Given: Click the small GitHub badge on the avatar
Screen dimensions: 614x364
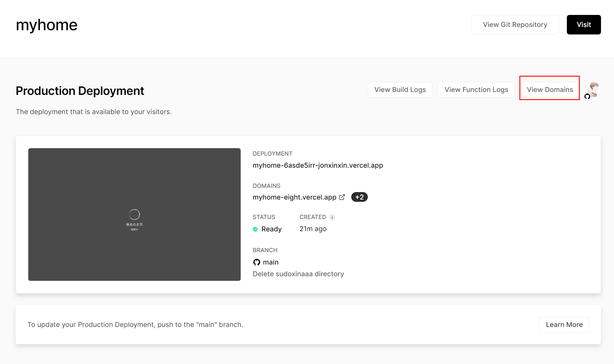Looking at the screenshot, I should pos(587,97).
